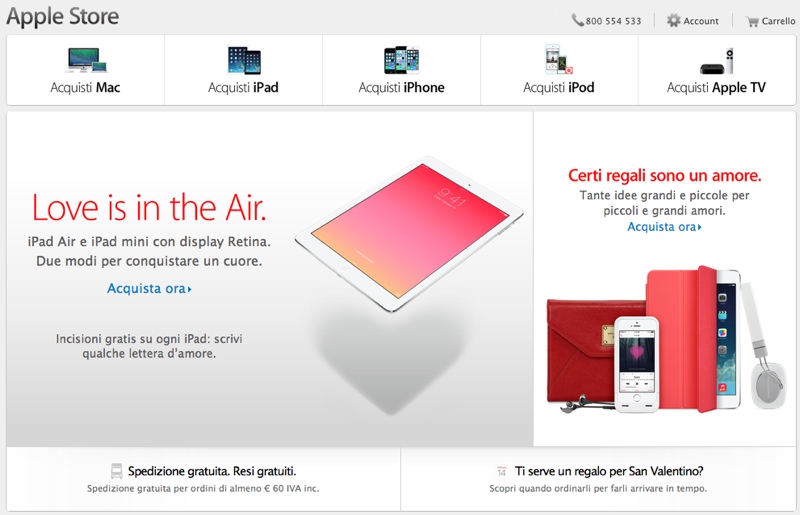
Task: Click the iPad devices icon
Action: coord(244,60)
